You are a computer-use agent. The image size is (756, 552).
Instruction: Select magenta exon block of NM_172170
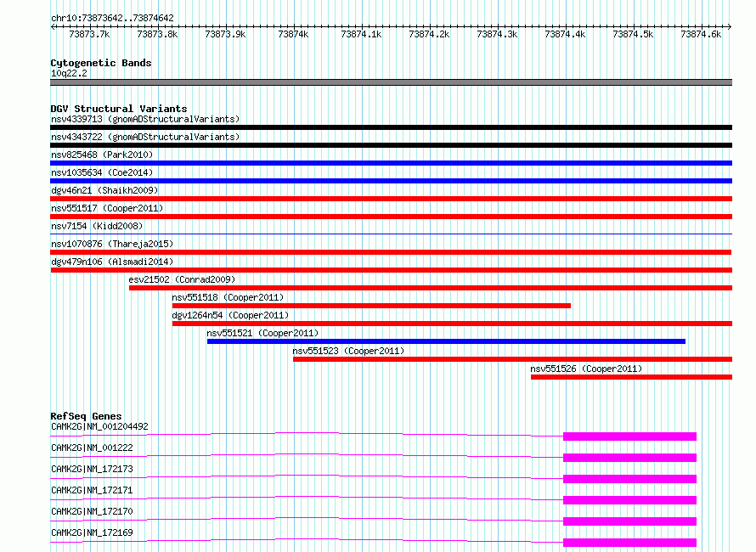tap(629, 521)
